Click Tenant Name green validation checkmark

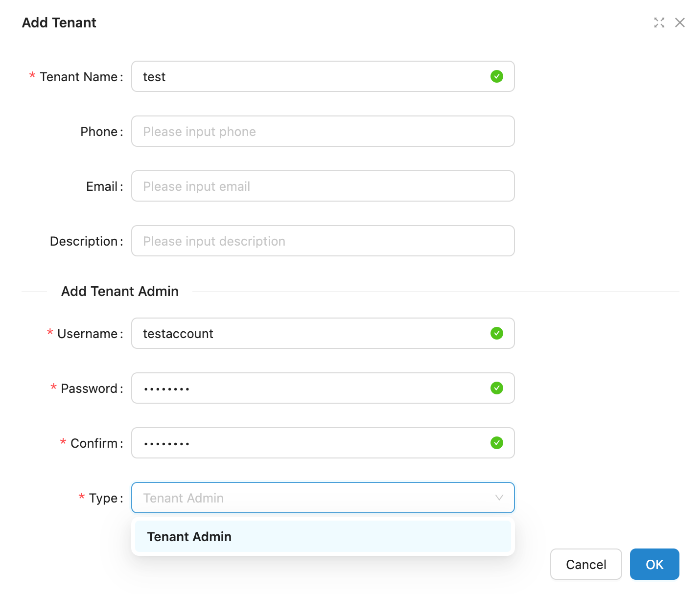point(497,76)
